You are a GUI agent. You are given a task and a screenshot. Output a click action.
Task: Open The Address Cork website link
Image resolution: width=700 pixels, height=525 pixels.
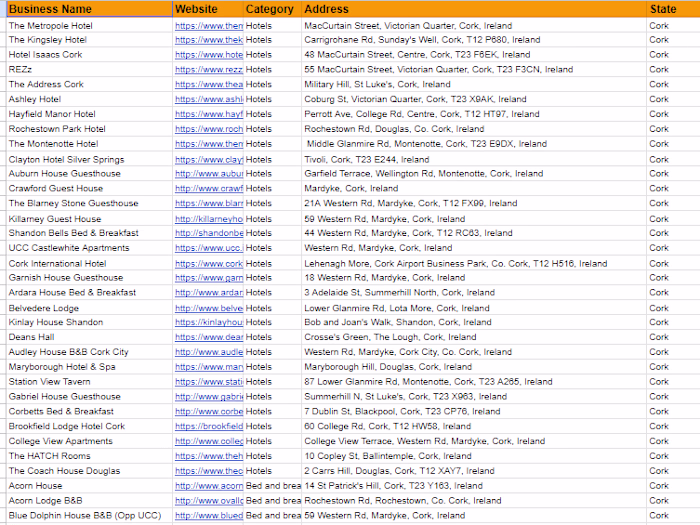(x=209, y=84)
